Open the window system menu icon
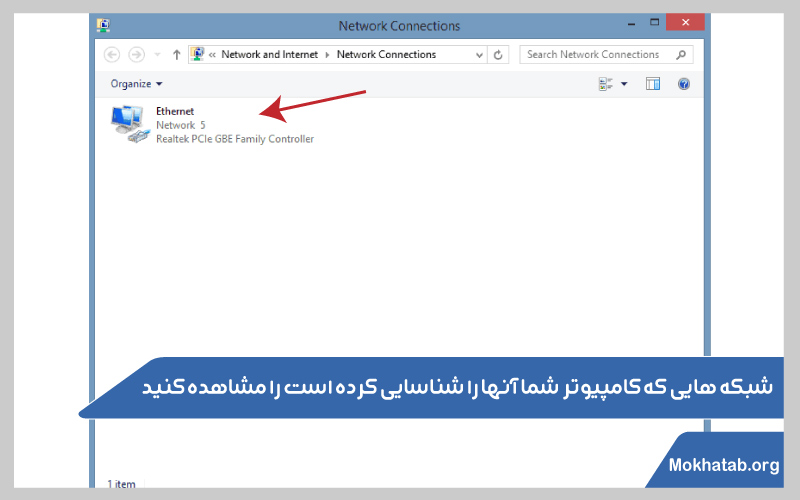Image resolution: width=800 pixels, height=500 pixels. coord(103,25)
